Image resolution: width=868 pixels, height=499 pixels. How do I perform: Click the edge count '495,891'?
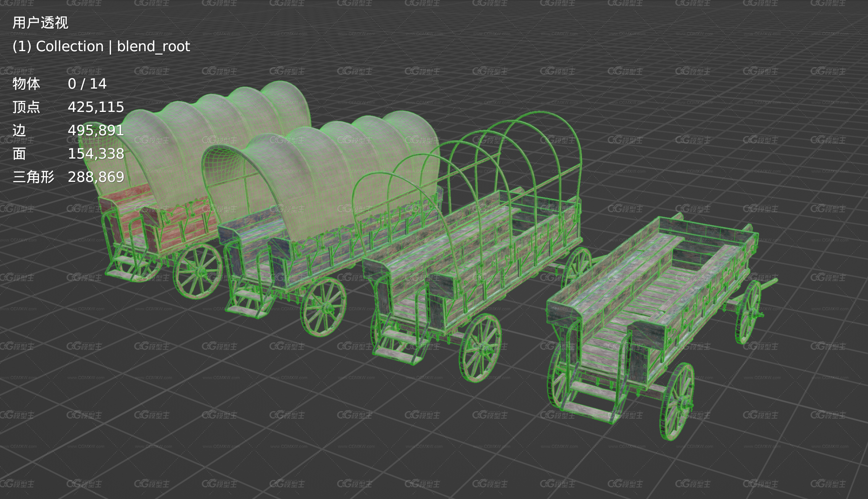coord(96,130)
